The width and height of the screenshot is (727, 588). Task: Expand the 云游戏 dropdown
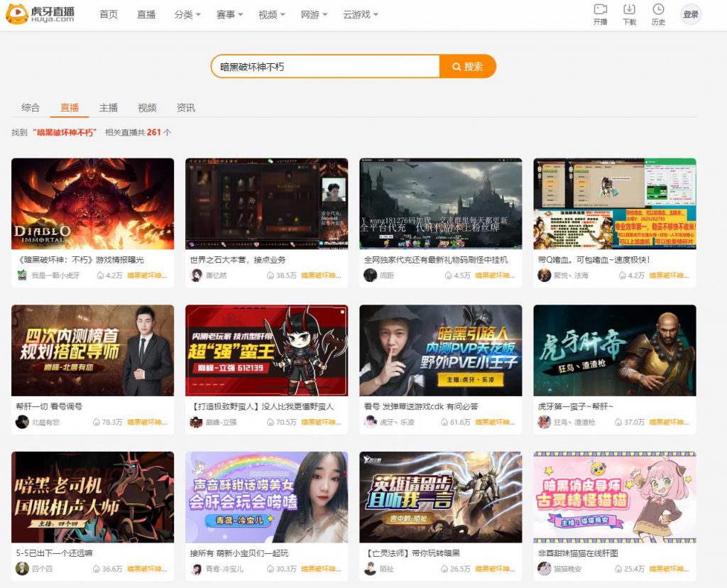(x=360, y=15)
